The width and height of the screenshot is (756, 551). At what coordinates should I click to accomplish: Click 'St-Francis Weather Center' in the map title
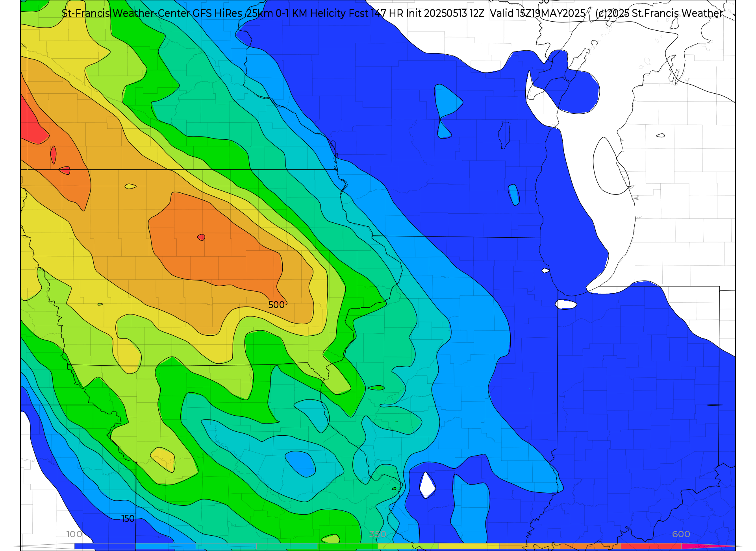(x=126, y=13)
